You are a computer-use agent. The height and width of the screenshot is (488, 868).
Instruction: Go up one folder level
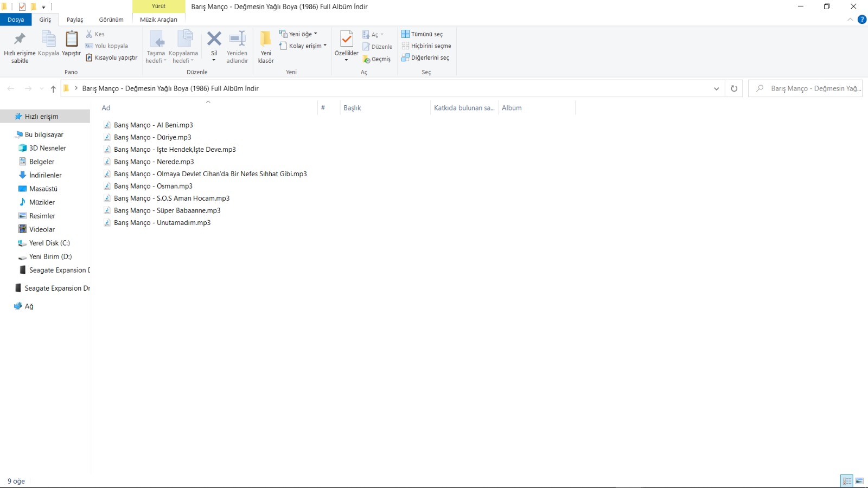point(53,88)
